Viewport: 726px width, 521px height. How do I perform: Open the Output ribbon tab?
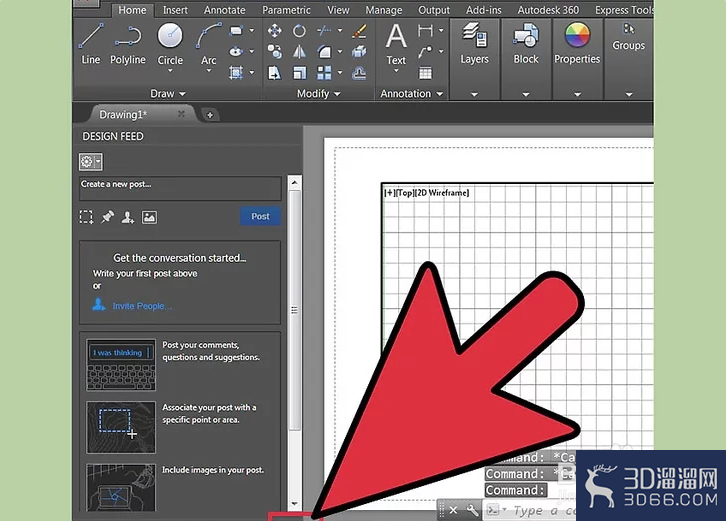434,10
